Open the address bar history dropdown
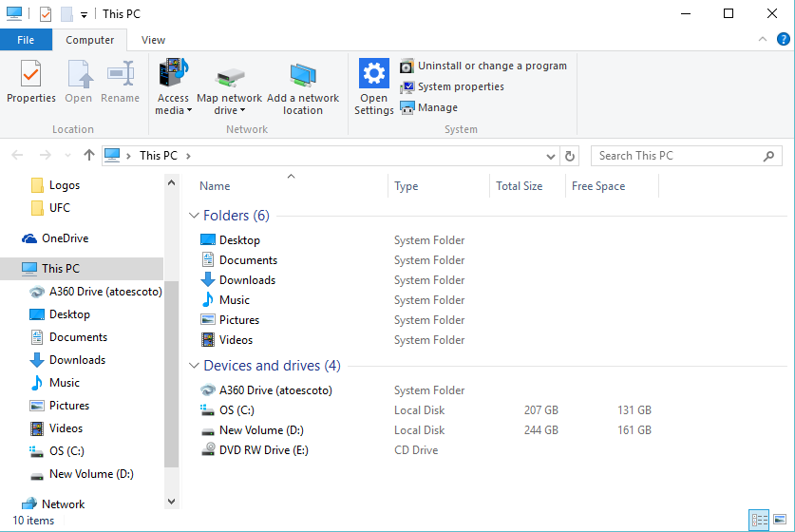The width and height of the screenshot is (795, 532). coord(551,156)
